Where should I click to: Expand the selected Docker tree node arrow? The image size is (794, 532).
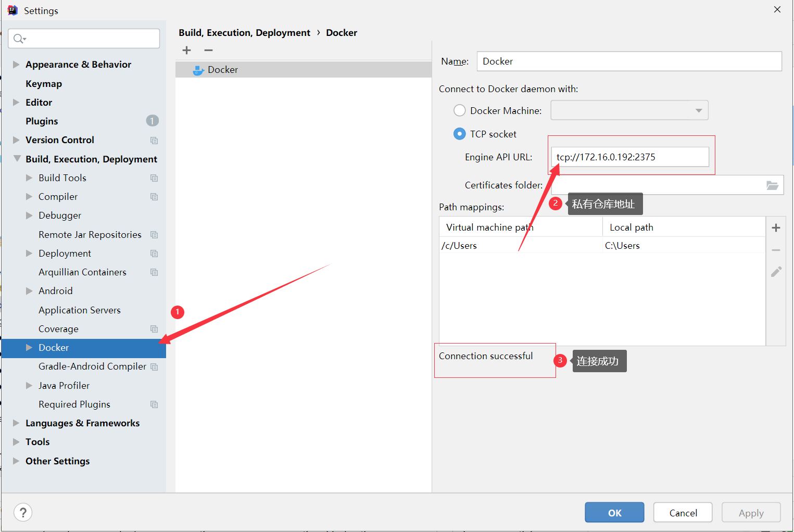[x=29, y=348]
